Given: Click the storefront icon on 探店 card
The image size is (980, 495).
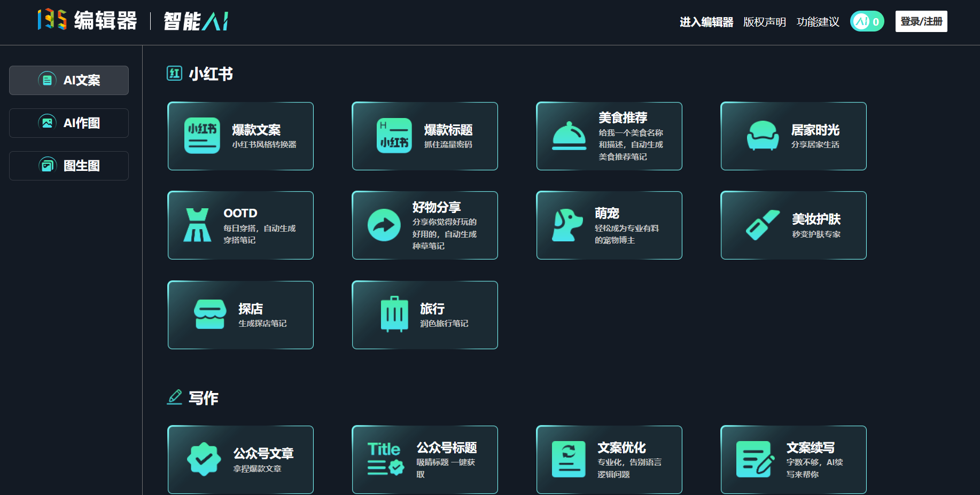Looking at the screenshot, I should pos(211,315).
